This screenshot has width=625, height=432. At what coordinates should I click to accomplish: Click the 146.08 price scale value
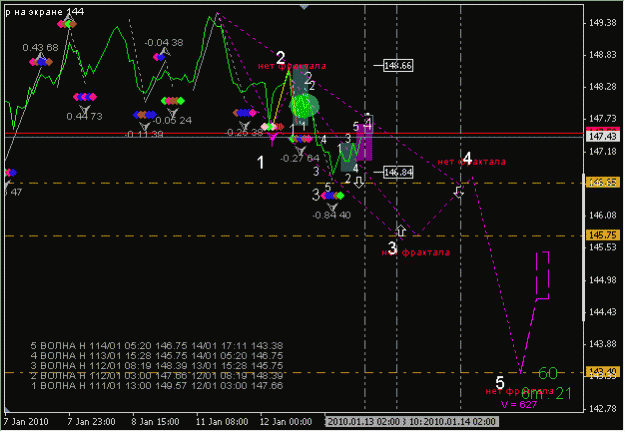[603, 215]
